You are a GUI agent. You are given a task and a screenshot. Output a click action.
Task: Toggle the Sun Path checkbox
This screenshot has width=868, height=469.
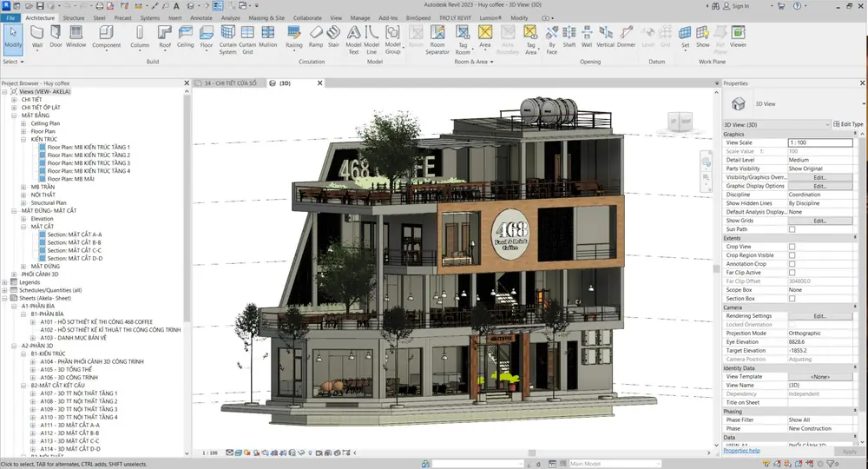pos(792,229)
